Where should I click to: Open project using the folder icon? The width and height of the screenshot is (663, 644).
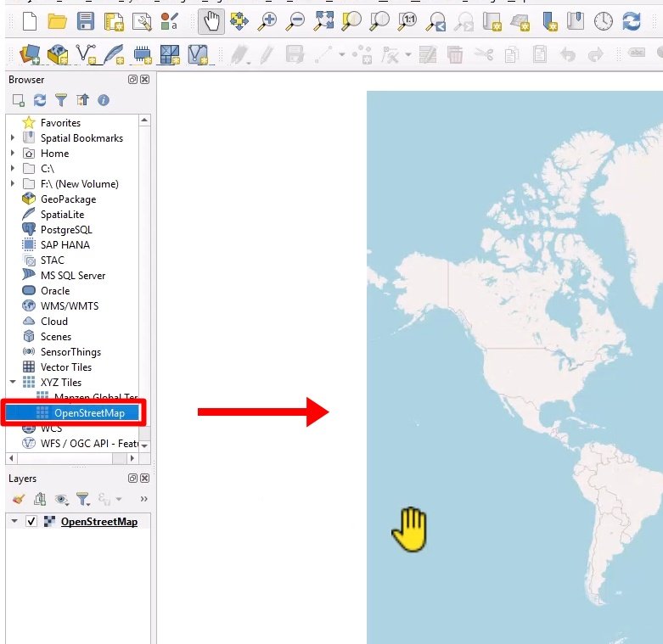coord(57,21)
